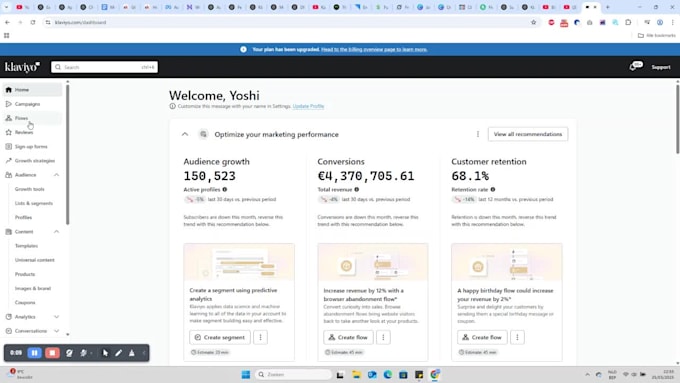This screenshot has width=680, height=383.
Task: Open a new browser tab
Action: tap(608, 7)
